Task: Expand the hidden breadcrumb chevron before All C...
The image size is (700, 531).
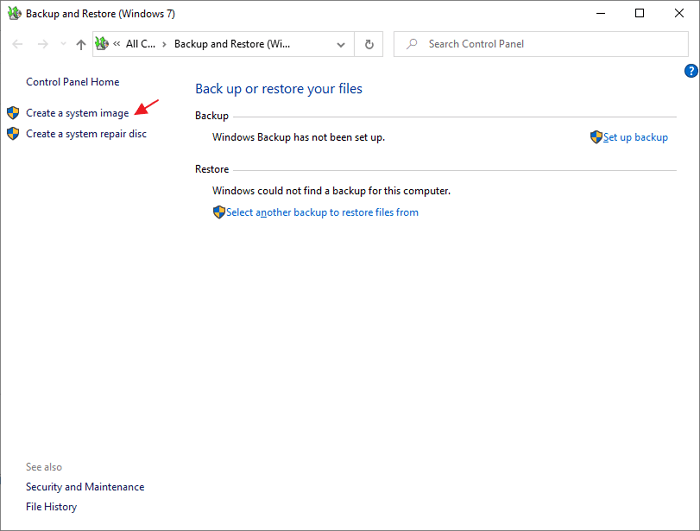Action: click(117, 45)
